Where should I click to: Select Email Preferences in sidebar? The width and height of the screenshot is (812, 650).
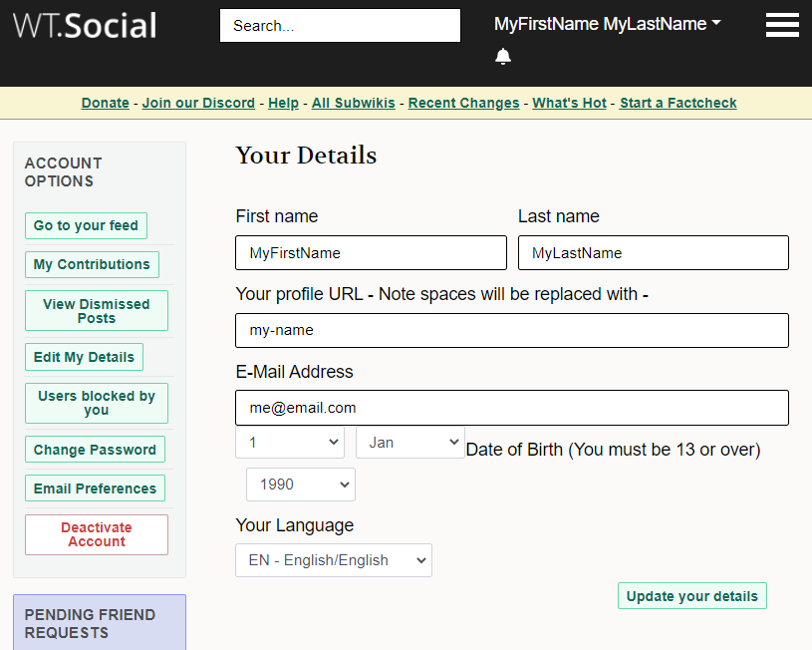[x=95, y=488]
